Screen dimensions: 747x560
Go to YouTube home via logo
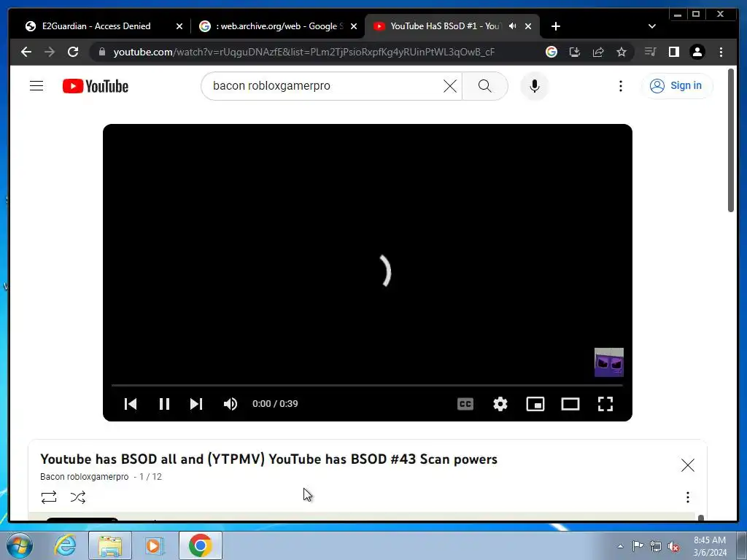click(x=96, y=86)
